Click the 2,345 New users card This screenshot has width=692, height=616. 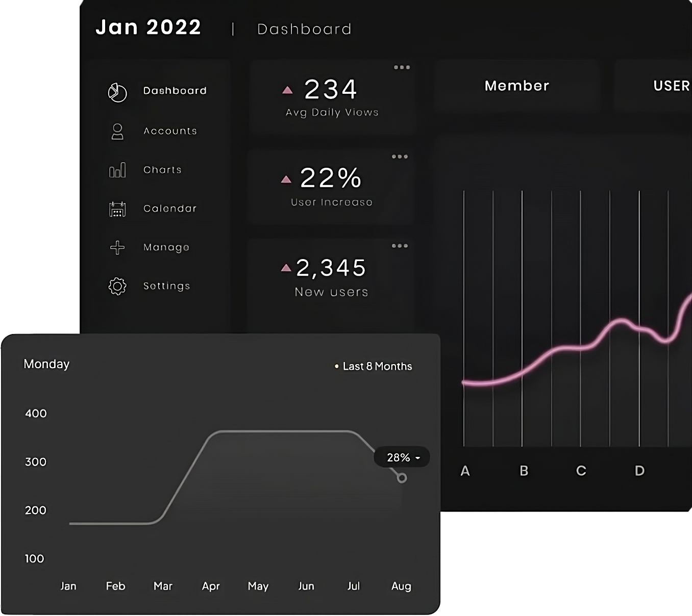(x=332, y=278)
